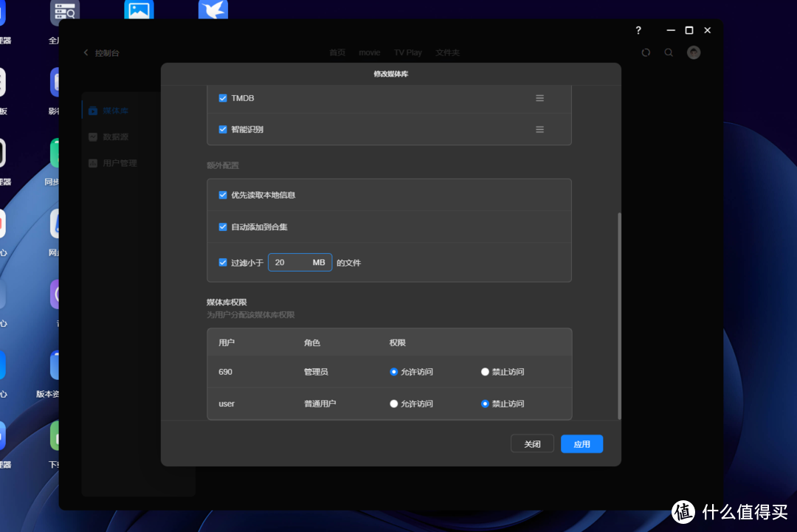Click the refresh icon in header
Screen dimensions: 797x532
click(x=646, y=52)
